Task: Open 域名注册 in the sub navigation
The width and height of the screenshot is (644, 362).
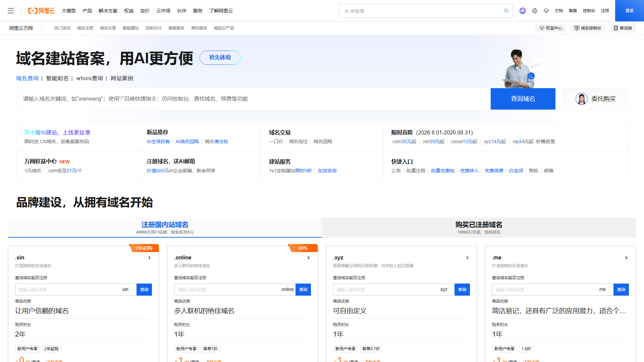Action: pos(85,28)
